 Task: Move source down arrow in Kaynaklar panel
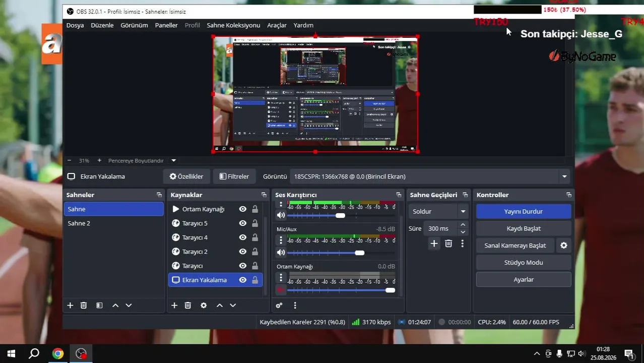(x=233, y=306)
